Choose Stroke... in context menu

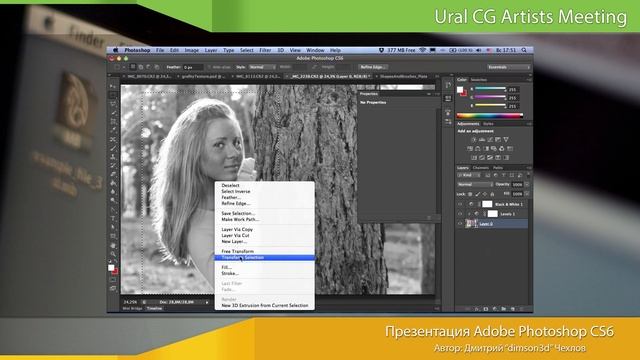[x=230, y=273]
